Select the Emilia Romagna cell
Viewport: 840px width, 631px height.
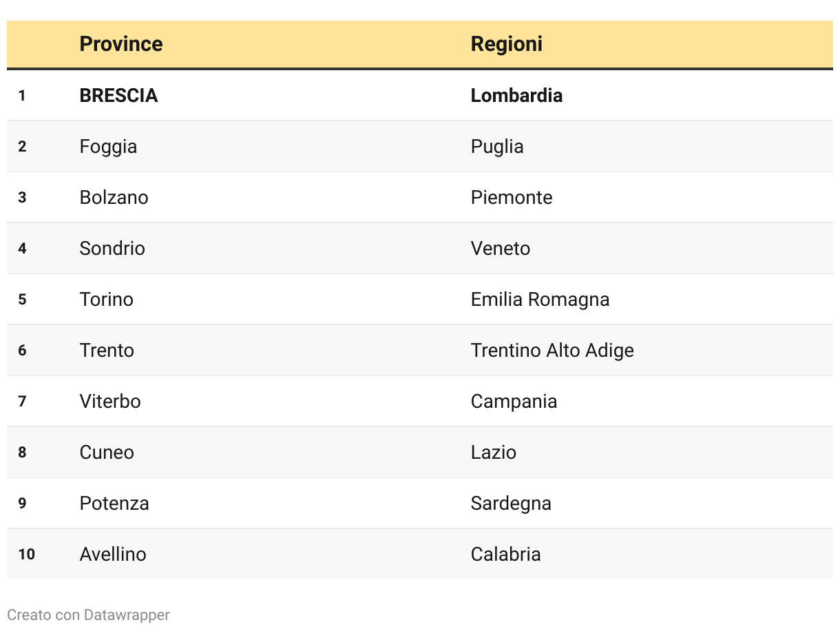pyautogui.click(x=540, y=299)
